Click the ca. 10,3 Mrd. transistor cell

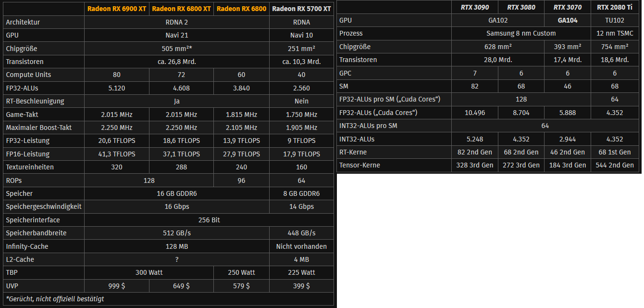coord(301,62)
